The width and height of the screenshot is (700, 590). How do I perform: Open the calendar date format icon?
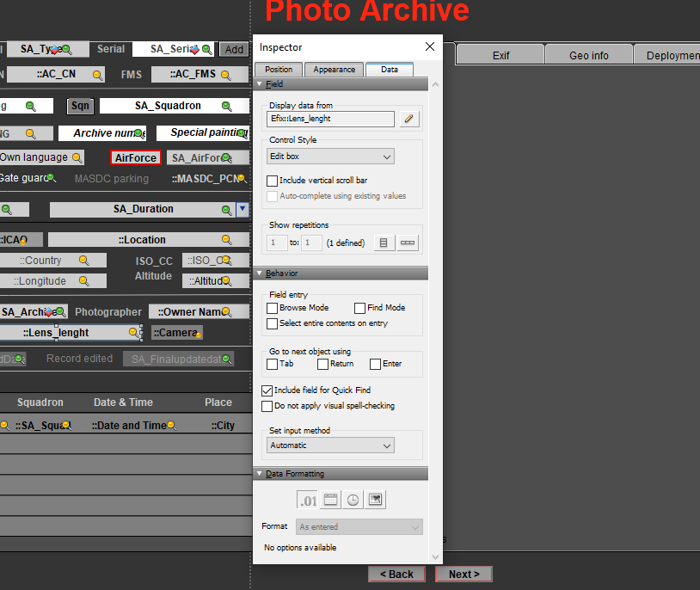pyautogui.click(x=330, y=499)
